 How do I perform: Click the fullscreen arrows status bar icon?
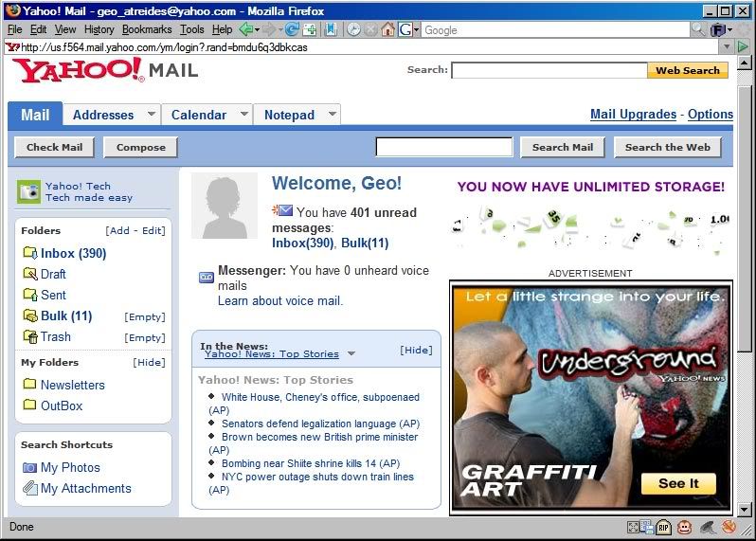[633, 527]
